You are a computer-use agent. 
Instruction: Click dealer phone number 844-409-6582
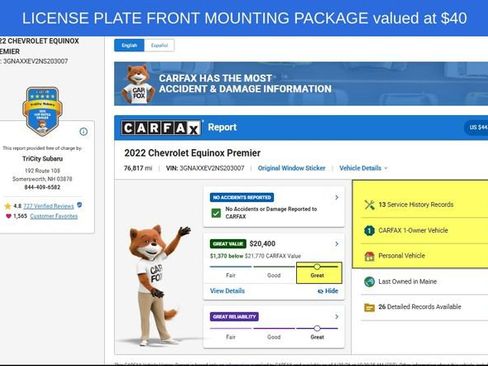tap(42, 187)
